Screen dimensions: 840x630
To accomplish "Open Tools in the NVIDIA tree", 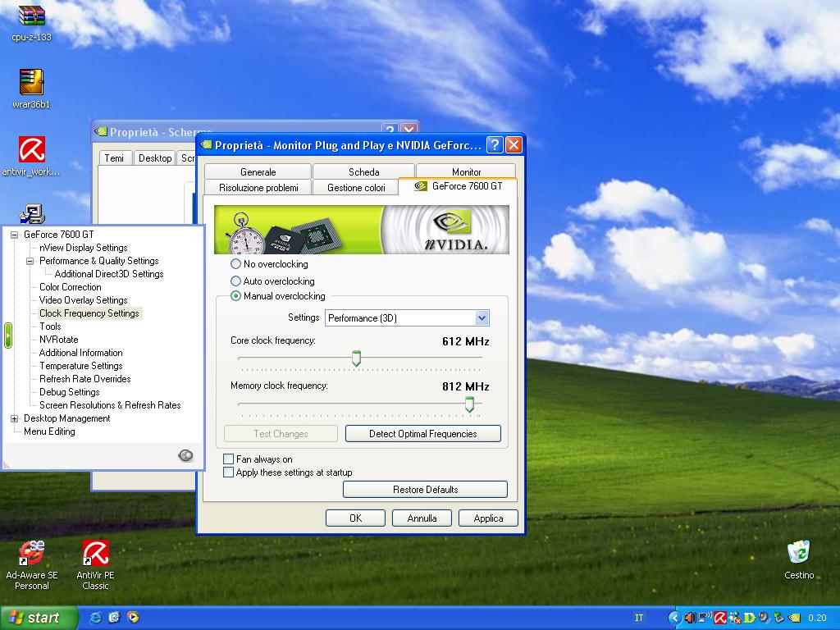I will click(x=50, y=326).
